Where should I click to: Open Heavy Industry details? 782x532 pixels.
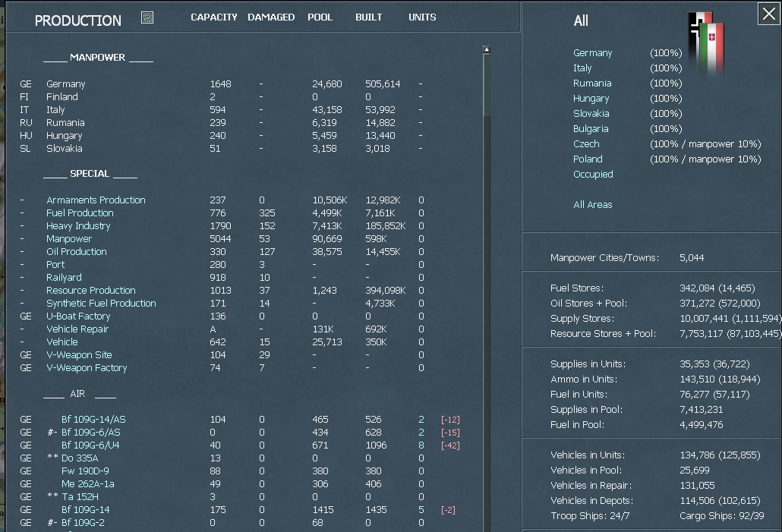tap(78, 226)
